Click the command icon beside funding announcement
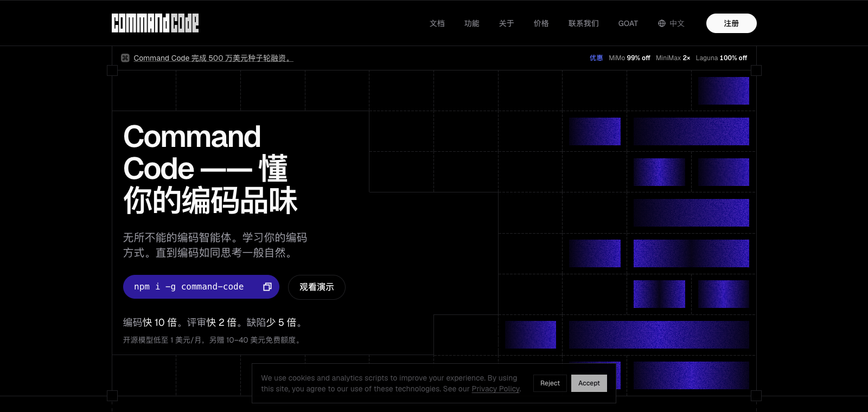The image size is (868, 412). 125,58
